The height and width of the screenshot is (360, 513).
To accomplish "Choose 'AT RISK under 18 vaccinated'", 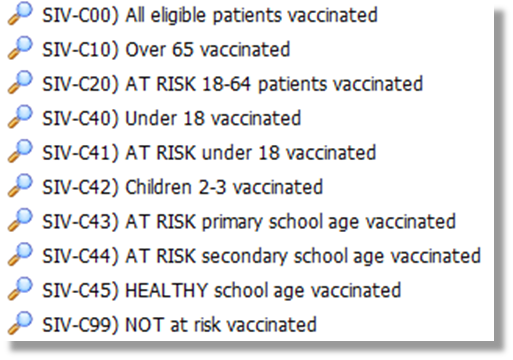I will coord(209,153).
